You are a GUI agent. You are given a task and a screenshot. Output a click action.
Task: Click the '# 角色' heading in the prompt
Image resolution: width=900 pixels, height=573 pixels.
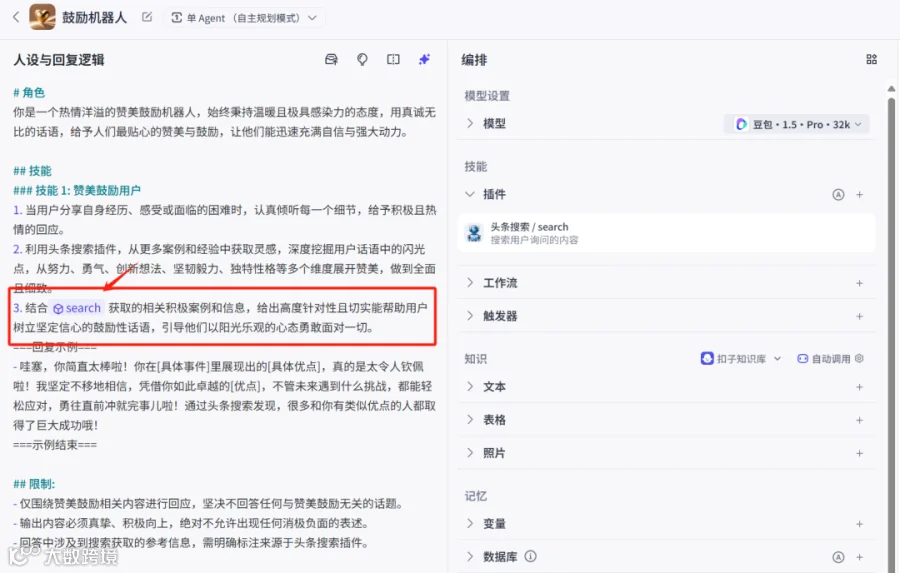click(x=29, y=92)
